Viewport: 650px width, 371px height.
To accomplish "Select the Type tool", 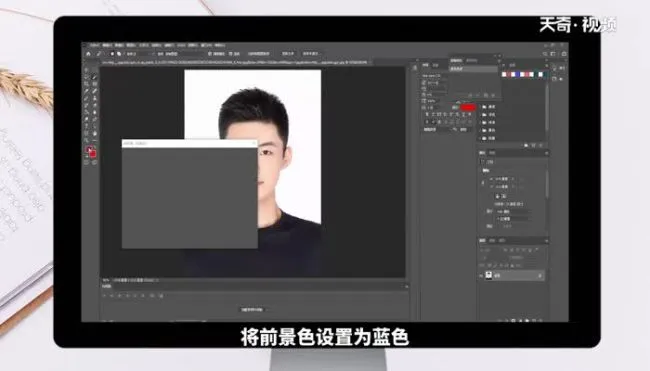I will click(x=86, y=126).
